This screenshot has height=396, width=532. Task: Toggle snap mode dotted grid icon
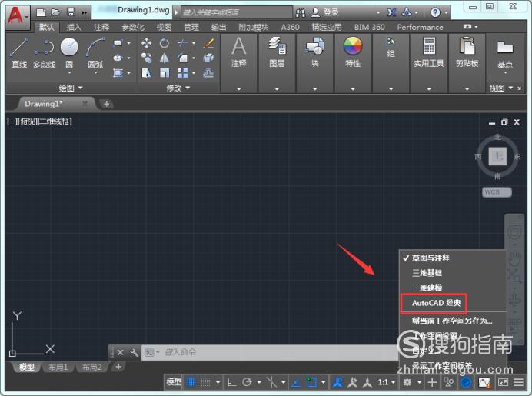point(205,382)
